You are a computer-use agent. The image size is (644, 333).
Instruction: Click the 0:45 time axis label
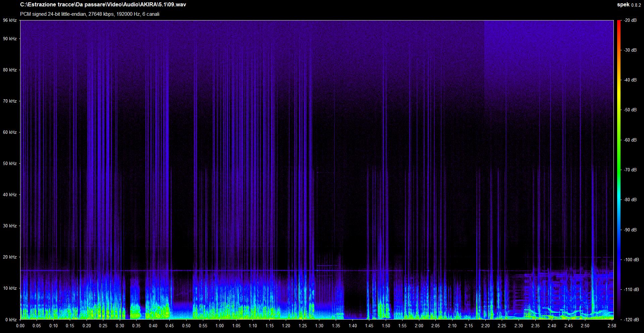pyautogui.click(x=170, y=326)
